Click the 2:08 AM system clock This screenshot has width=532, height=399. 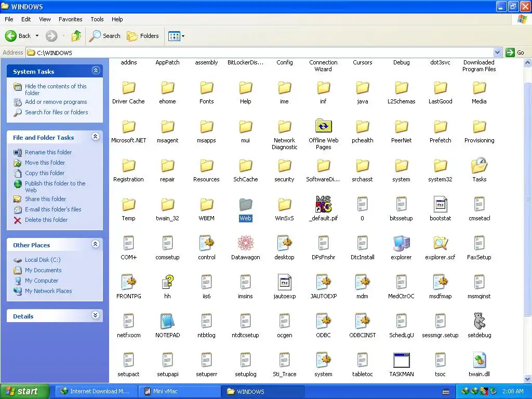(513, 391)
